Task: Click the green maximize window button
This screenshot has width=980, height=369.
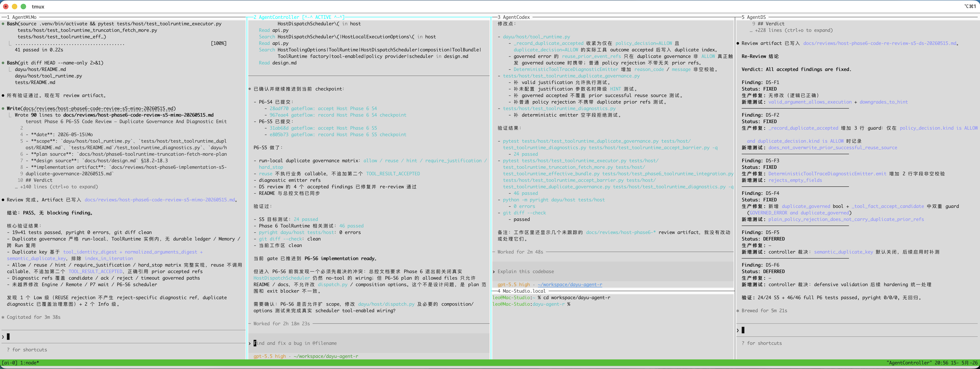Action: (x=23, y=7)
